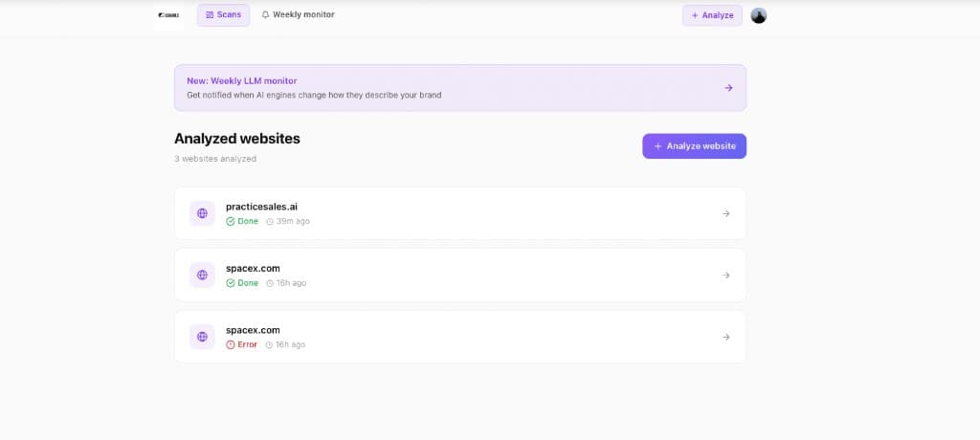Click globe icon on spacex.com Error row
Image resolution: width=980 pixels, height=440 pixels.
(202, 337)
